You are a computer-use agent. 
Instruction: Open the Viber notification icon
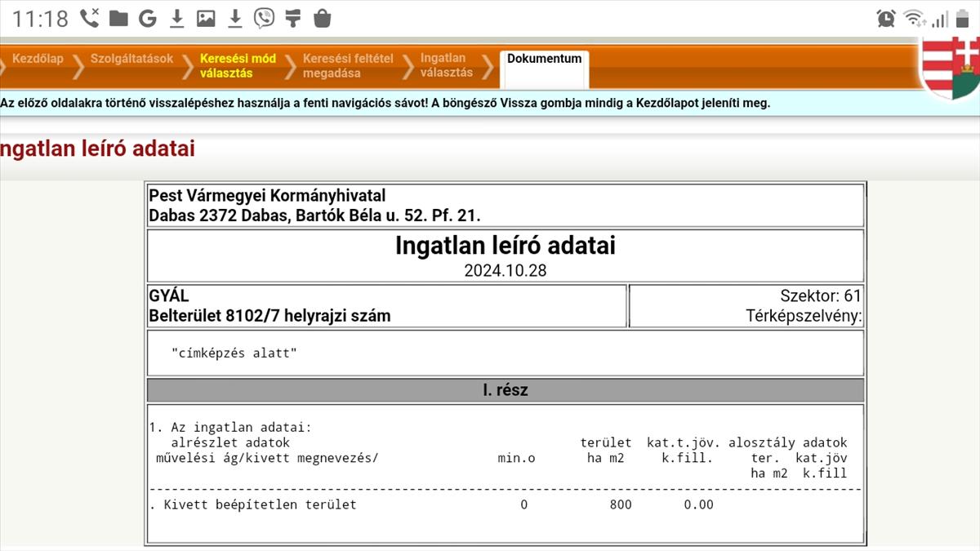pos(264,18)
